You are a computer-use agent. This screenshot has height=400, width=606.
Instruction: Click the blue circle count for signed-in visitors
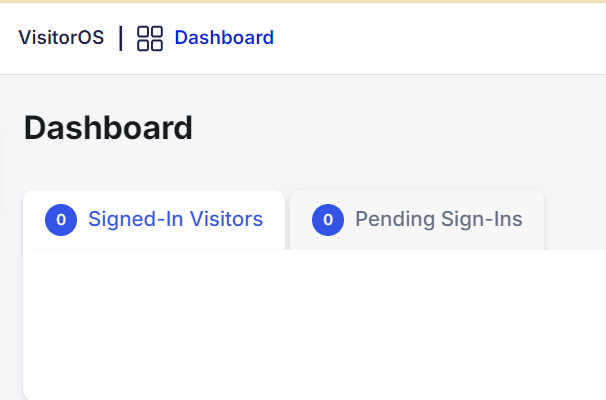point(61,220)
